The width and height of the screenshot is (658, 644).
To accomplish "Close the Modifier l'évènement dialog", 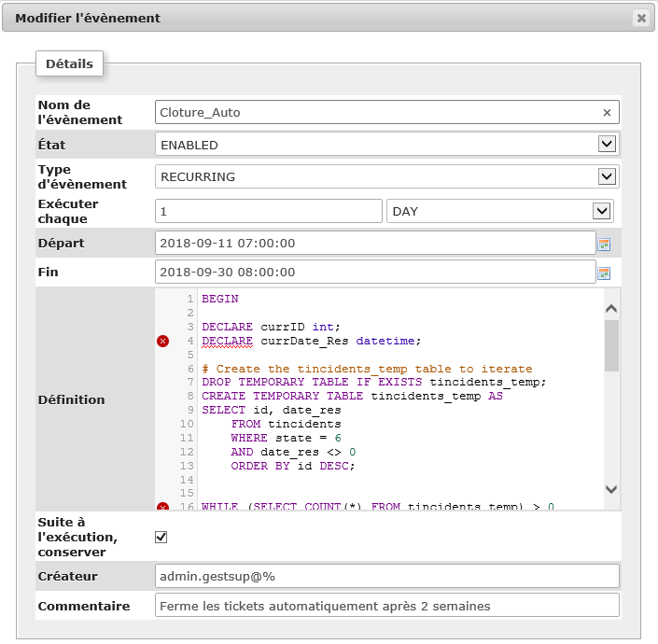I will (640, 18).
